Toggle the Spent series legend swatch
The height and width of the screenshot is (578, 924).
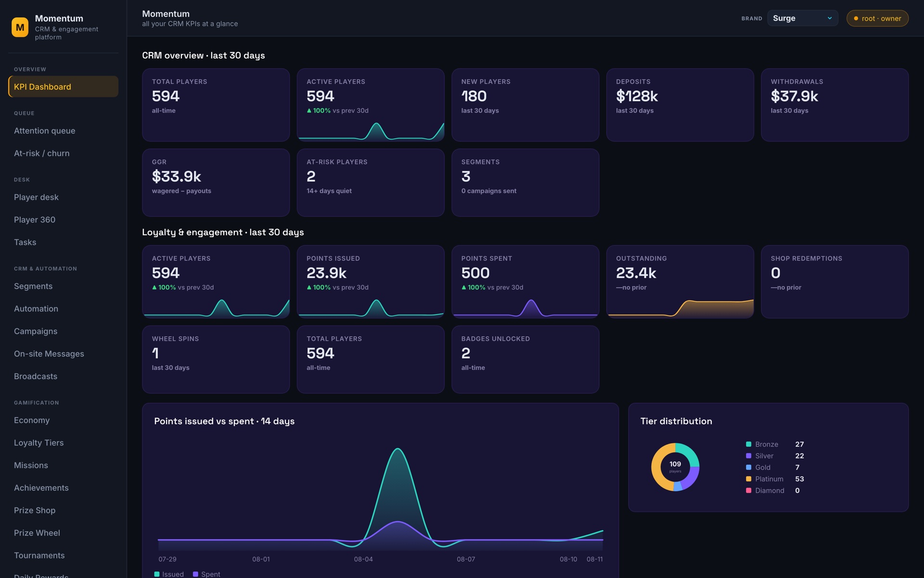(195, 574)
